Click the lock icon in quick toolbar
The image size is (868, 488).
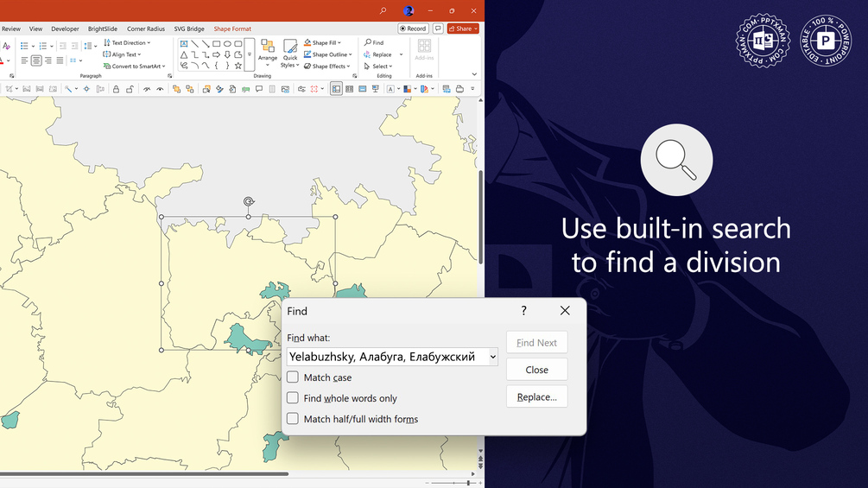click(x=117, y=88)
